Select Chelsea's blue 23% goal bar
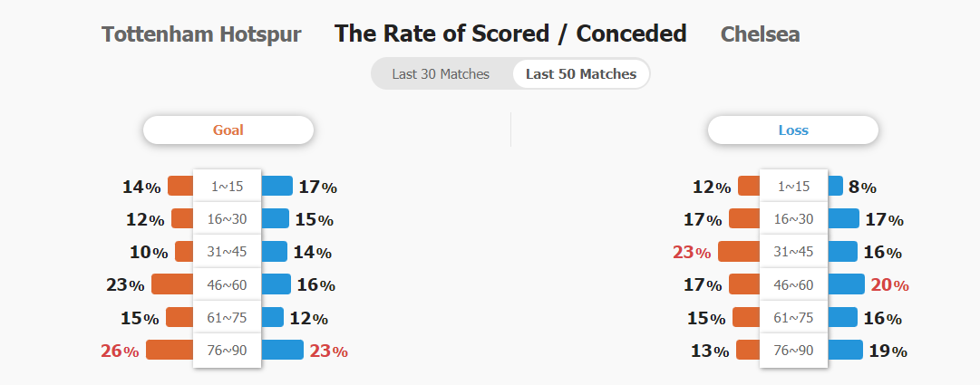Image resolution: width=980 pixels, height=385 pixels. coord(282,350)
